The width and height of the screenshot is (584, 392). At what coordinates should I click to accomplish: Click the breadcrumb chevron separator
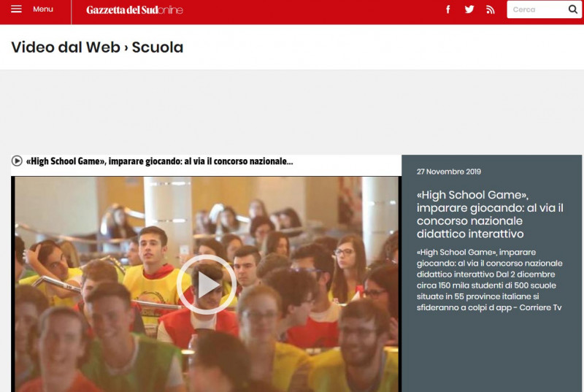pos(126,47)
